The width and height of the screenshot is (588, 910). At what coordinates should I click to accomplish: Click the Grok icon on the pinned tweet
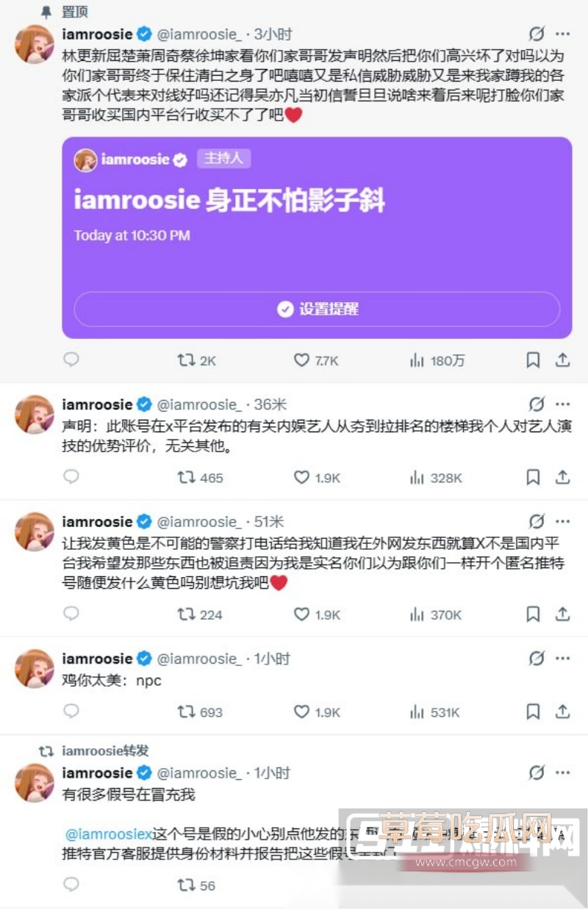pos(537,34)
